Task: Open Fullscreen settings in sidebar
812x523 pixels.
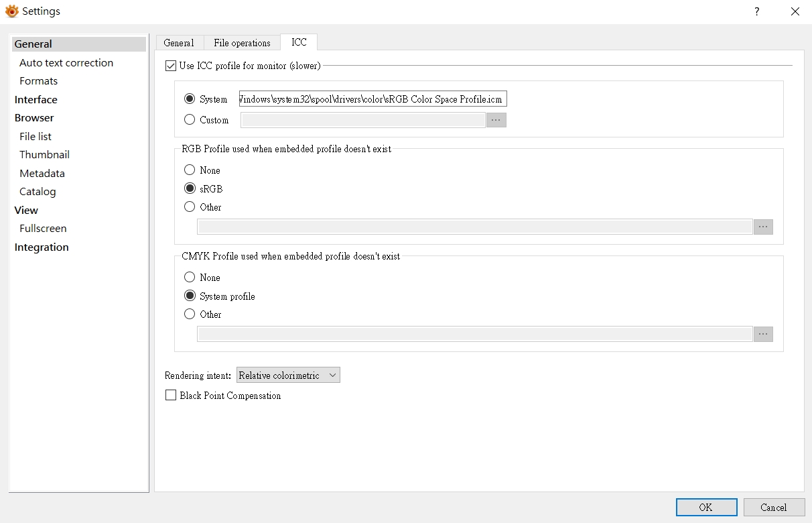Action: coord(43,229)
